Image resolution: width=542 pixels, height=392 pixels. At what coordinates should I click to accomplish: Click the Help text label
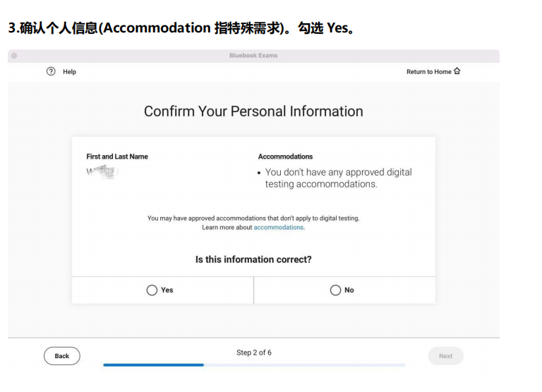pos(69,72)
